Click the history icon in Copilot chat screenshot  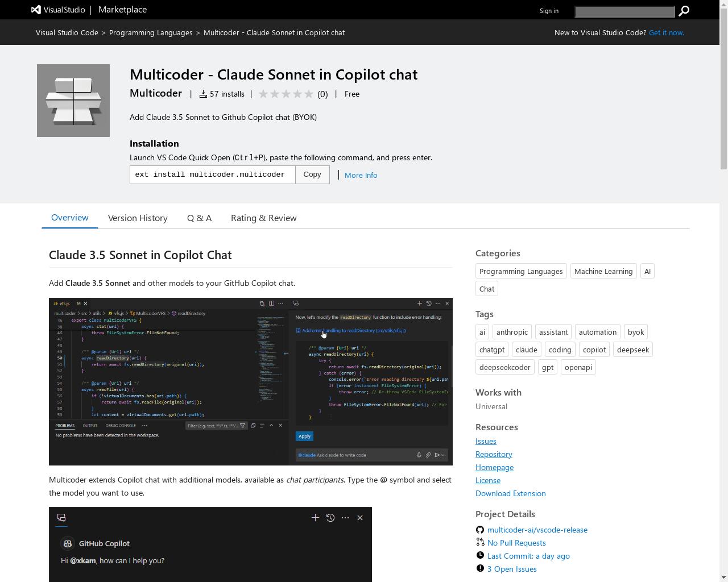point(330,518)
